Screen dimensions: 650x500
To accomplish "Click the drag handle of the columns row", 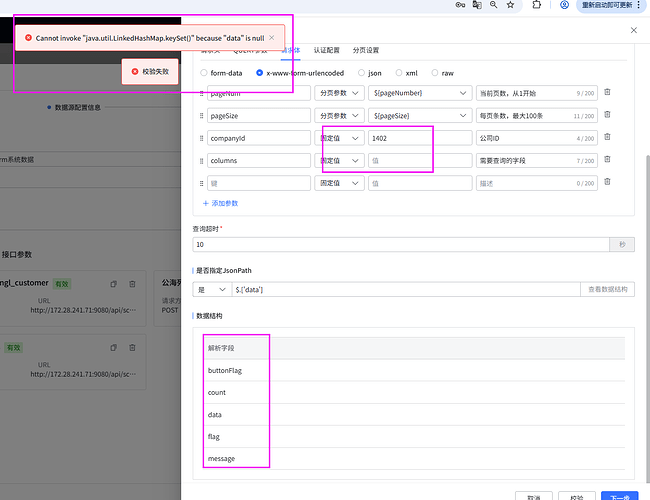I will (201, 160).
